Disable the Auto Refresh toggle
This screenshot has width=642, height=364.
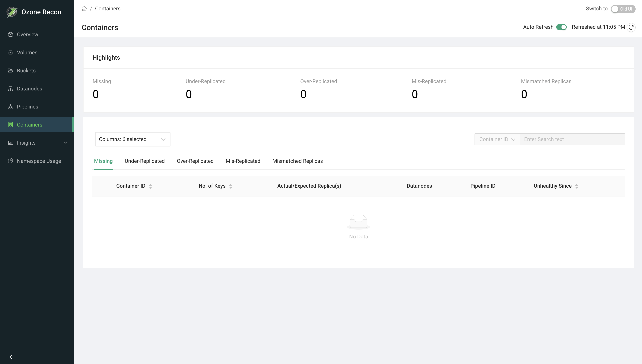tap(561, 27)
